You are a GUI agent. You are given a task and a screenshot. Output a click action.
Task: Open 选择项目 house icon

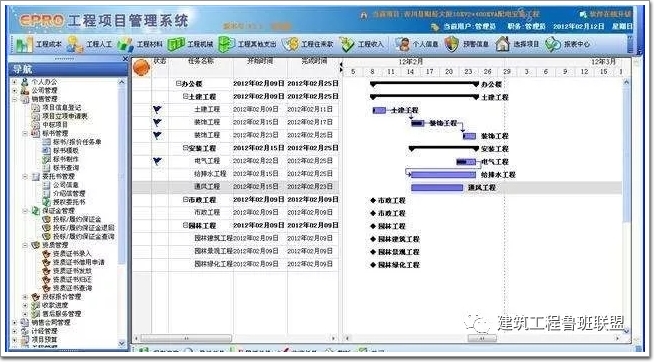pos(503,44)
